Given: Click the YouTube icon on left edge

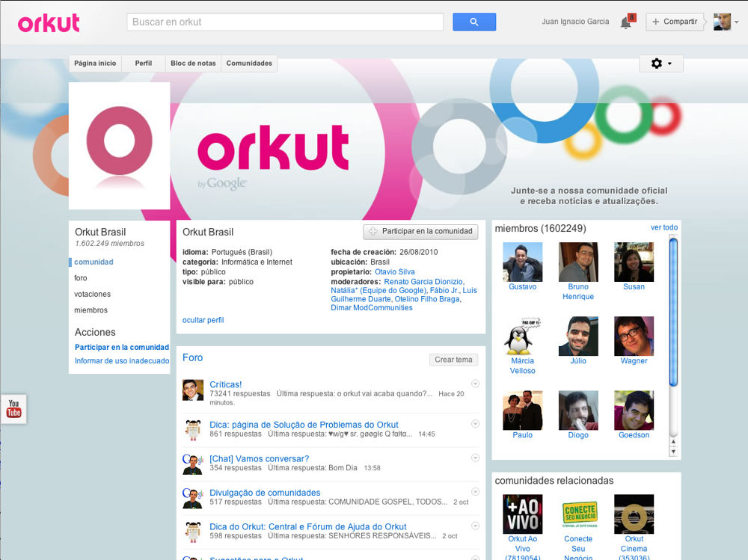Looking at the screenshot, I should (13, 409).
